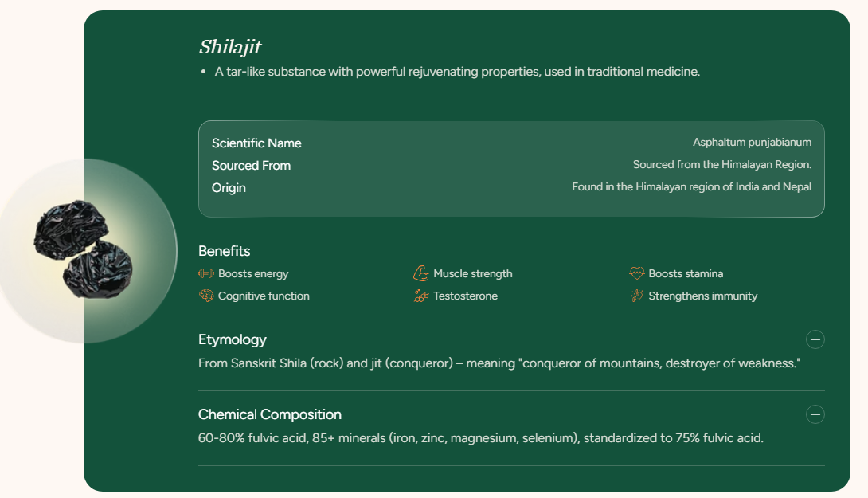Click the molecule icon beside Testosterone
The width and height of the screenshot is (868, 498).
click(x=421, y=296)
